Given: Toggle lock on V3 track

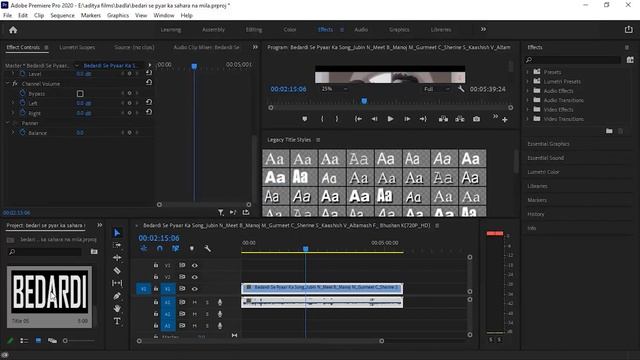Looking at the screenshot, I should [x=156, y=265].
